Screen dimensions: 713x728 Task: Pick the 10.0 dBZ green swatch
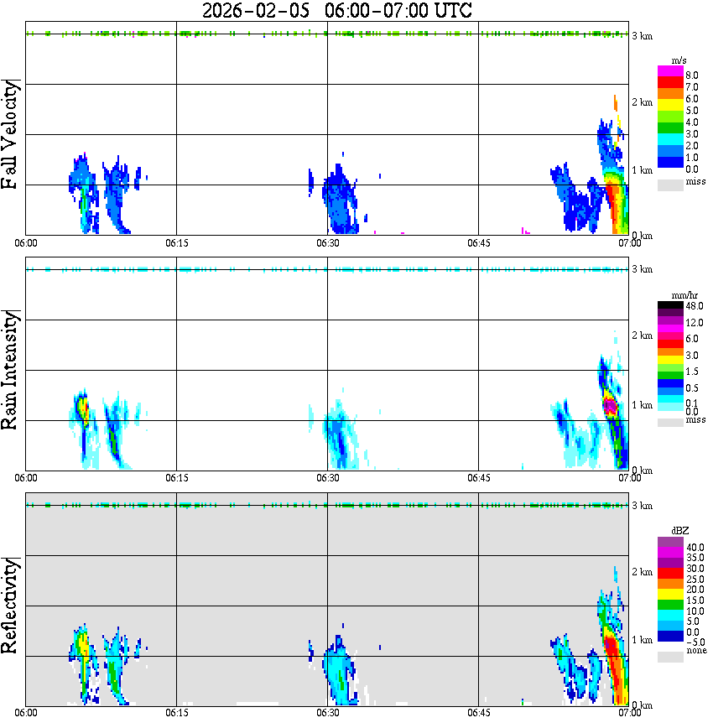point(670,605)
